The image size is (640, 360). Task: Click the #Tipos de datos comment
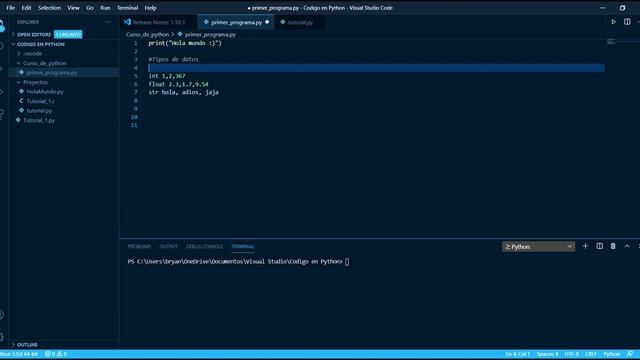[173, 59]
